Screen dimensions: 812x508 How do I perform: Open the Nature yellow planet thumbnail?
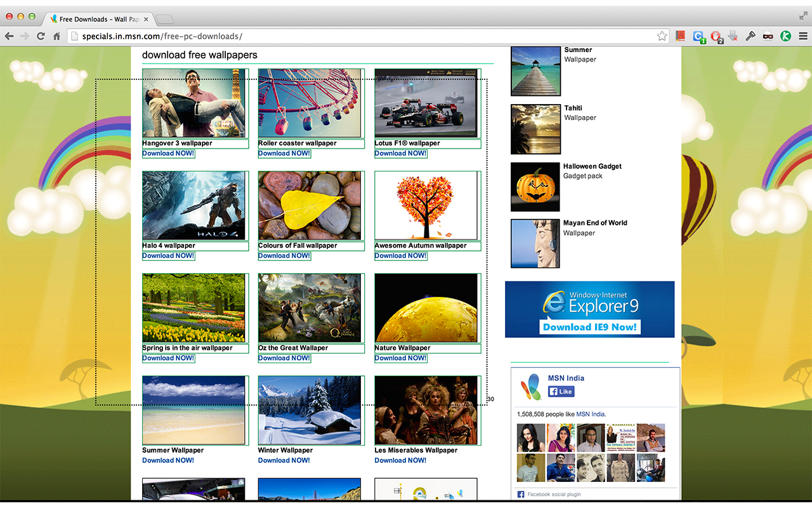point(426,307)
